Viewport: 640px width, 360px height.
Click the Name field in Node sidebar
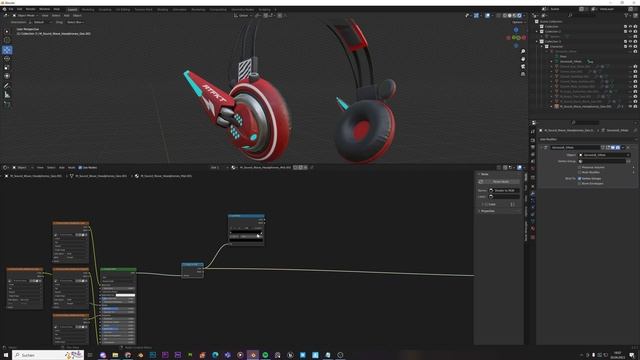tap(504, 191)
